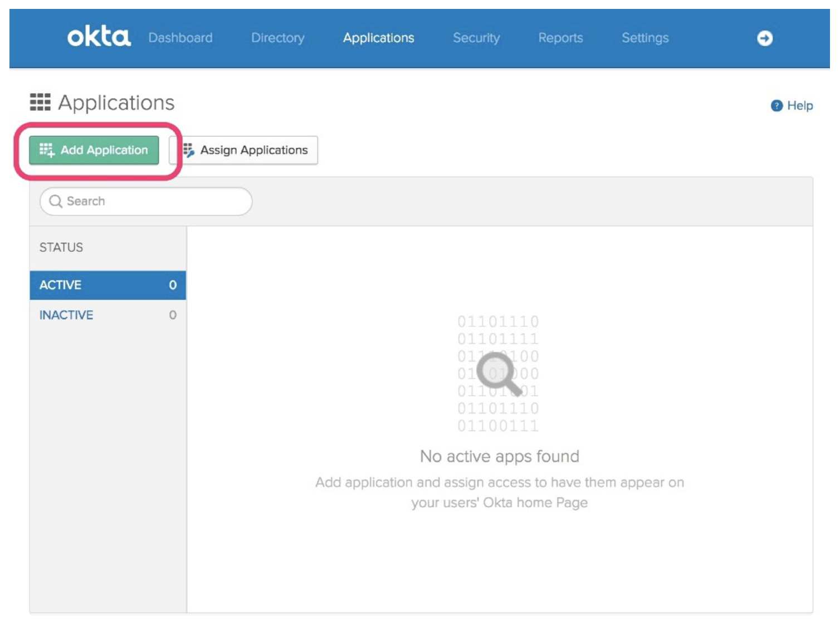Focus the Search input field
Image resolution: width=840 pixels, height=635 pixels.
[x=146, y=201]
